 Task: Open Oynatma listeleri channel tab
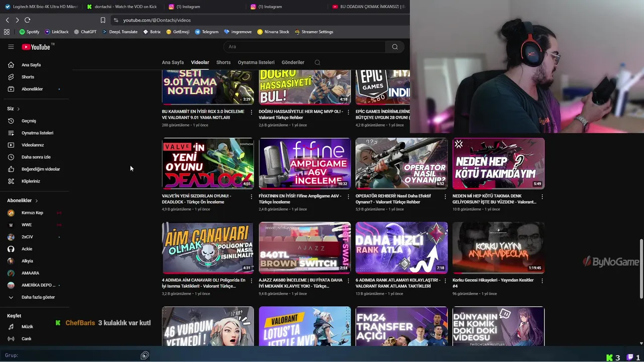[256, 62]
